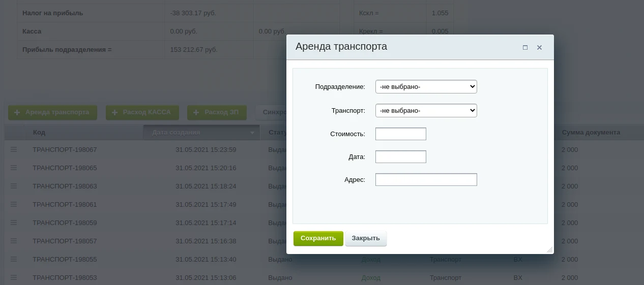The height and width of the screenshot is (285, 644).
Task: Click Доход link in ТРАНСПОРТ-198053 row
Action: pos(371,278)
